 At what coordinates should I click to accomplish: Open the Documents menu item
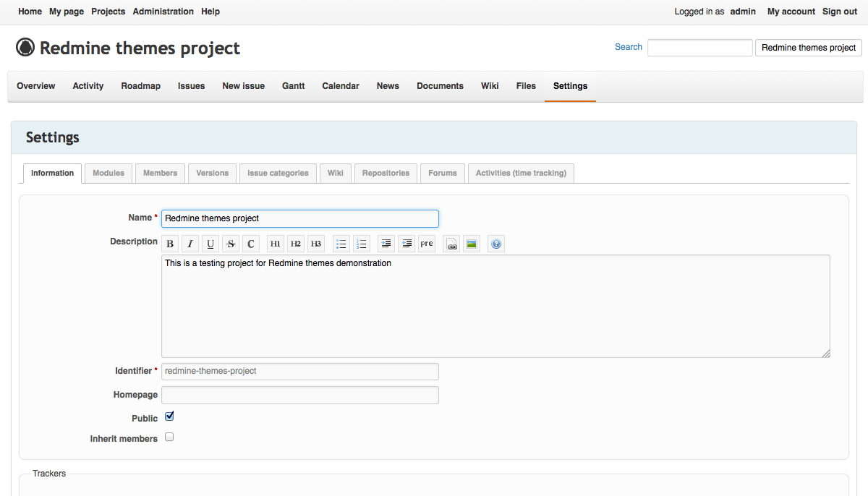click(x=440, y=86)
